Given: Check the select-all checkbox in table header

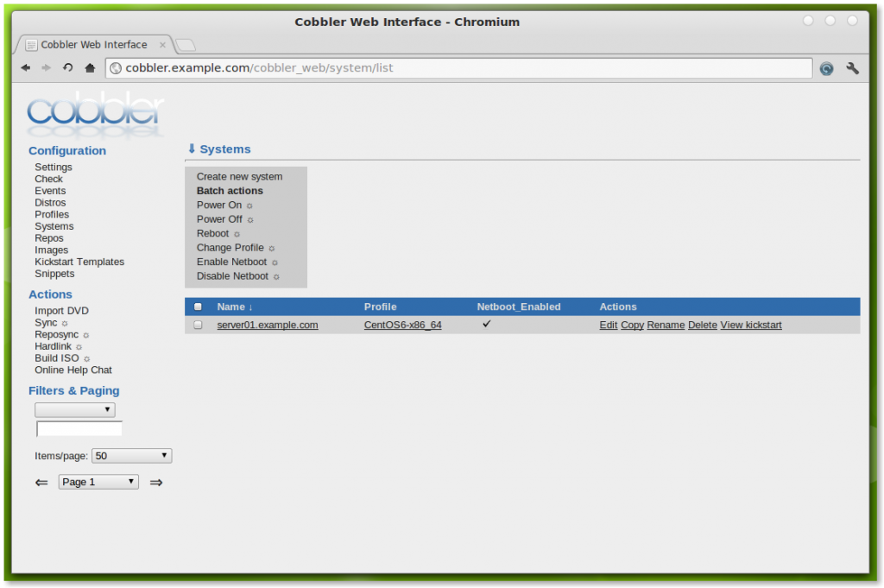Looking at the screenshot, I should point(198,307).
